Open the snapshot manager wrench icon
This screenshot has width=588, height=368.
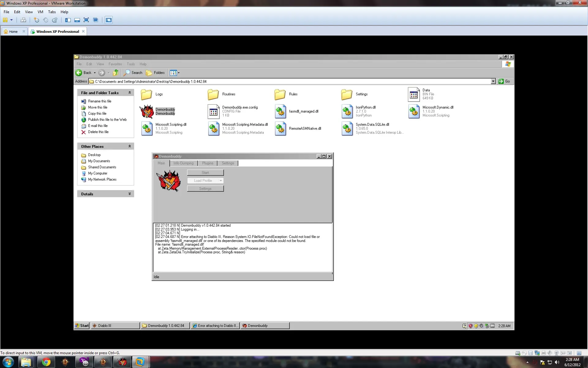click(55, 20)
